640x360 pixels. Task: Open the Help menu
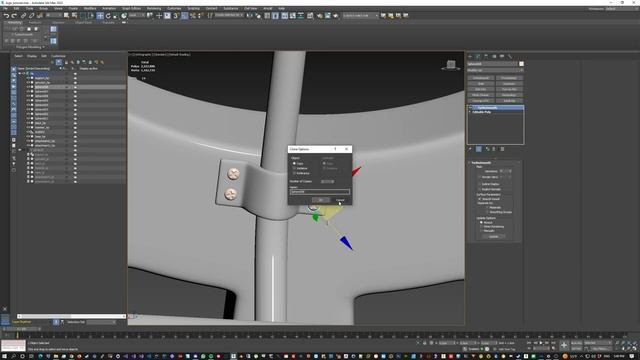coord(281,9)
